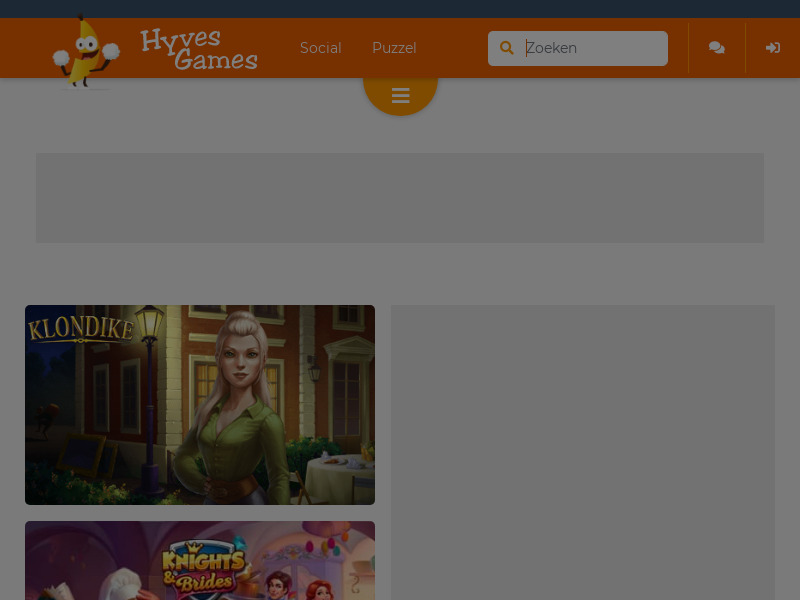
Task: Click inside the Zoeken search field
Action: (x=592, y=48)
